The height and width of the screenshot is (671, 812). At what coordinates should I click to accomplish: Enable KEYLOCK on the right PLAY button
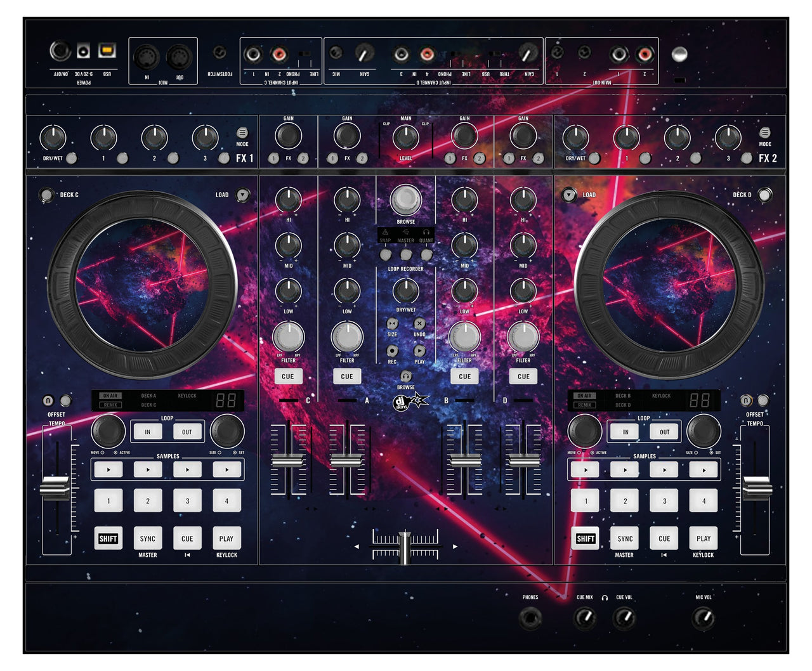[704, 538]
